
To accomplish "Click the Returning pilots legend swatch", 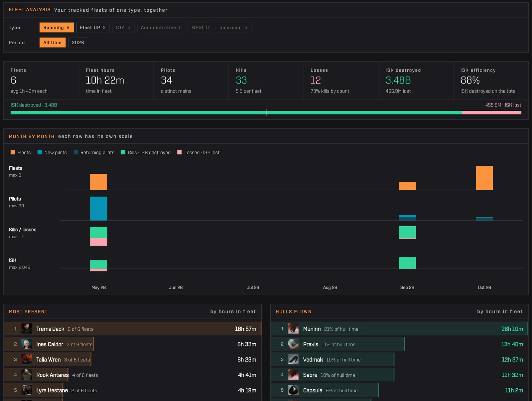I will coord(76,152).
